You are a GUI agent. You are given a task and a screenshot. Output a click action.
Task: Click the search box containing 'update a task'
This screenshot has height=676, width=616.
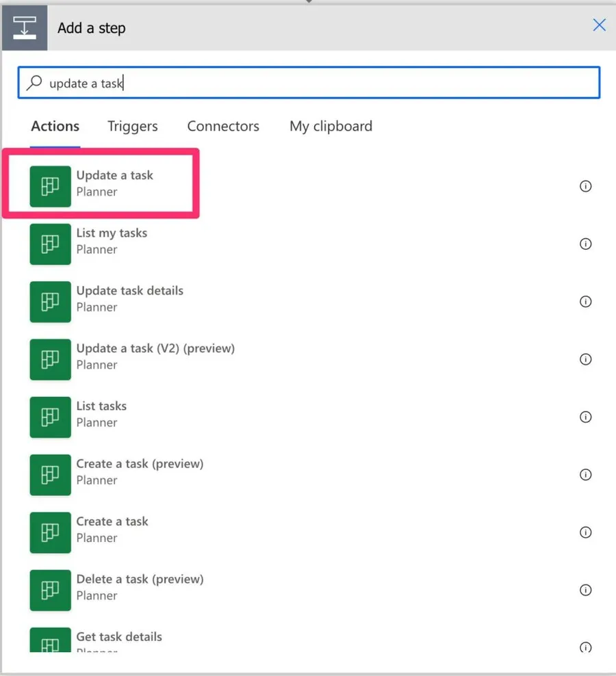click(308, 83)
